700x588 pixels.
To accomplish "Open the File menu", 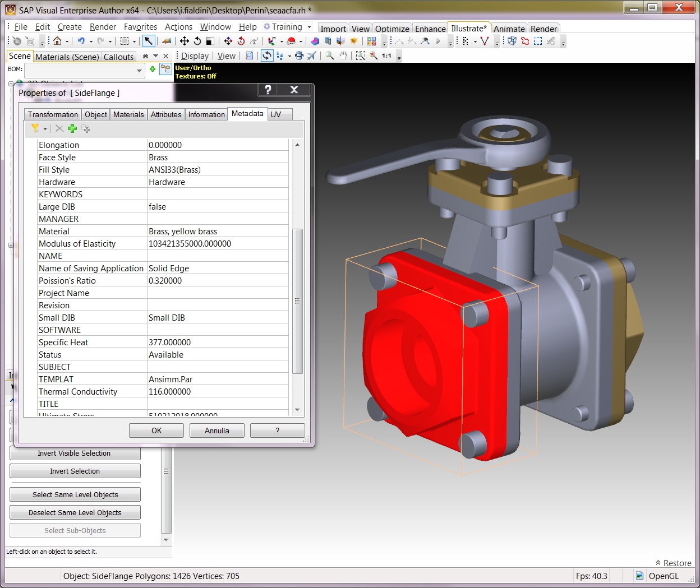I will 21,27.
